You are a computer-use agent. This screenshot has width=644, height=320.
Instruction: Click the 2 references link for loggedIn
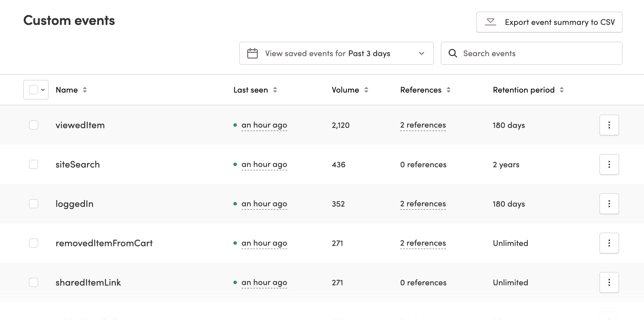click(x=423, y=203)
